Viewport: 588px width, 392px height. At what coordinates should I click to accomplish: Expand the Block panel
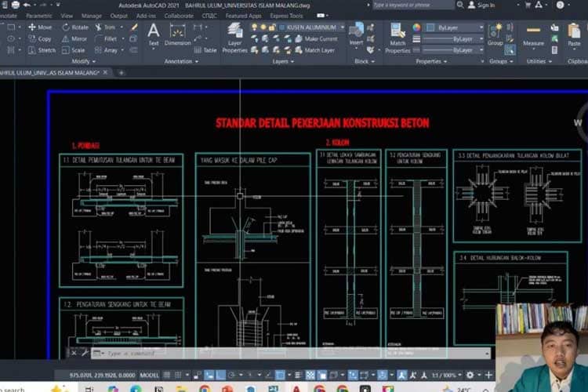click(365, 61)
